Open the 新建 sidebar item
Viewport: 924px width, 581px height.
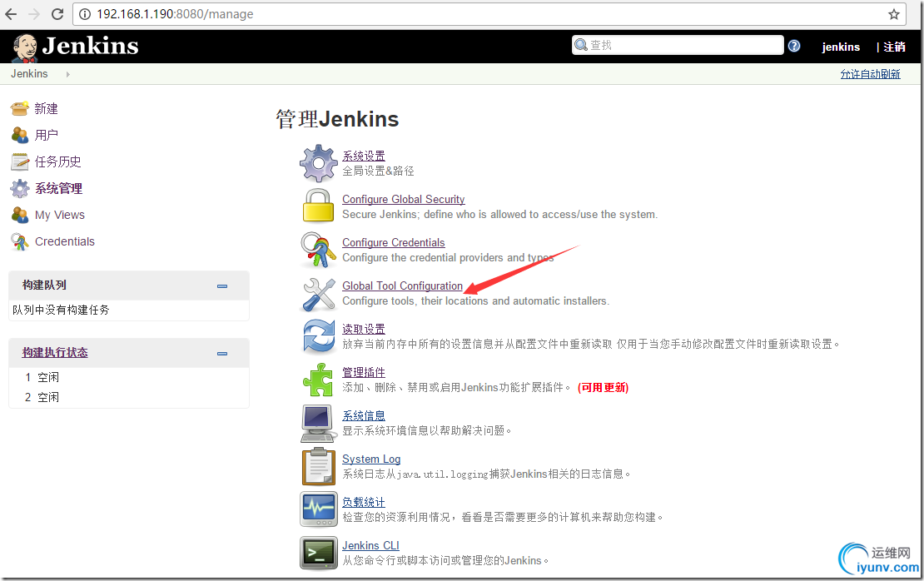(x=46, y=108)
